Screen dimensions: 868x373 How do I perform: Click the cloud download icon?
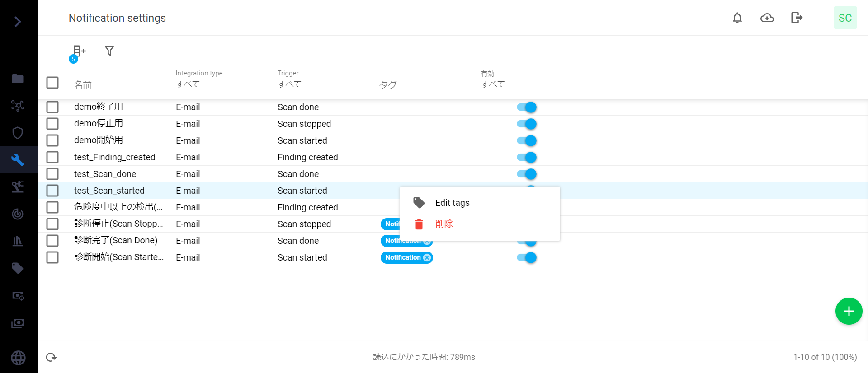click(x=767, y=18)
